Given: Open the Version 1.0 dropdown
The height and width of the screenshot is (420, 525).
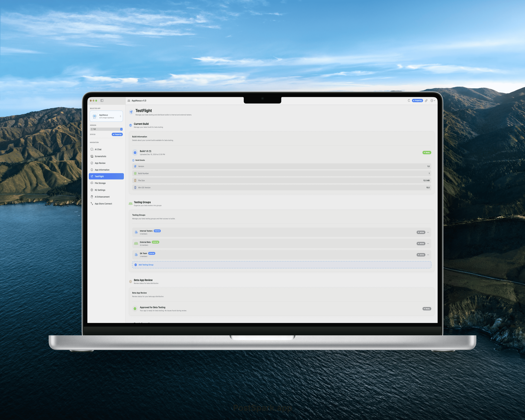Looking at the screenshot, I should [106, 129].
